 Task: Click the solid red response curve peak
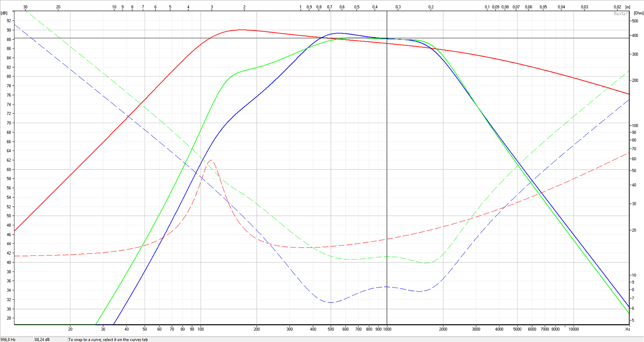pyautogui.click(x=242, y=30)
